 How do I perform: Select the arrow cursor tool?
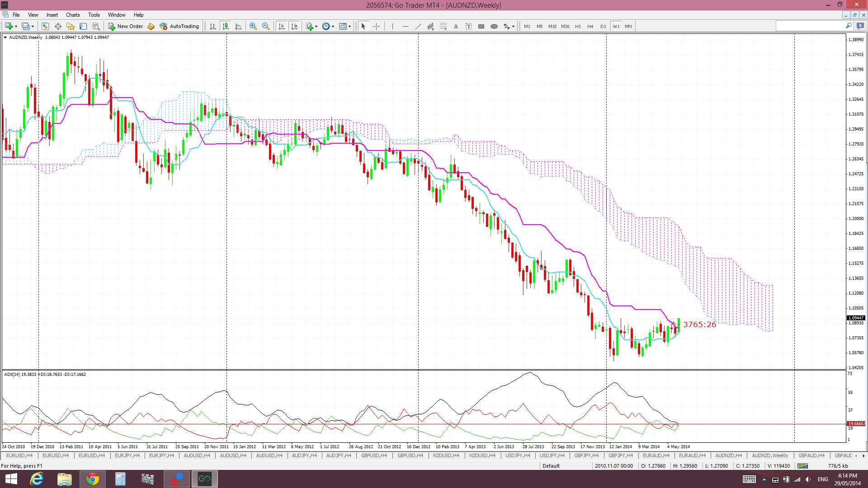point(363,26)
